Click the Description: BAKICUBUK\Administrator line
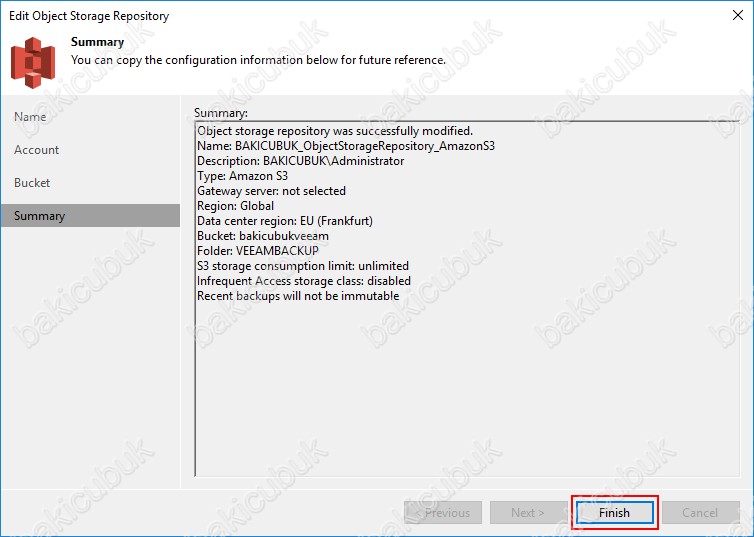 301,161
